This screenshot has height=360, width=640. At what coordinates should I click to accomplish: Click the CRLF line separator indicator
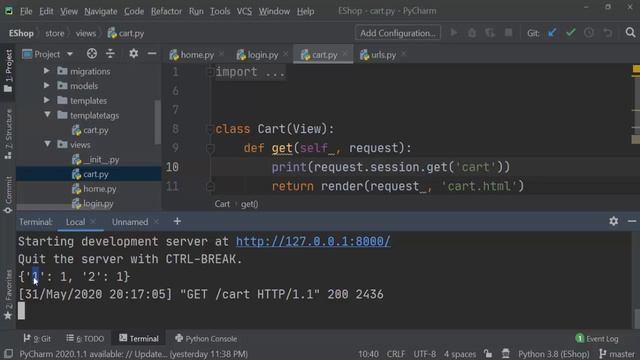[x=396, y=353]
